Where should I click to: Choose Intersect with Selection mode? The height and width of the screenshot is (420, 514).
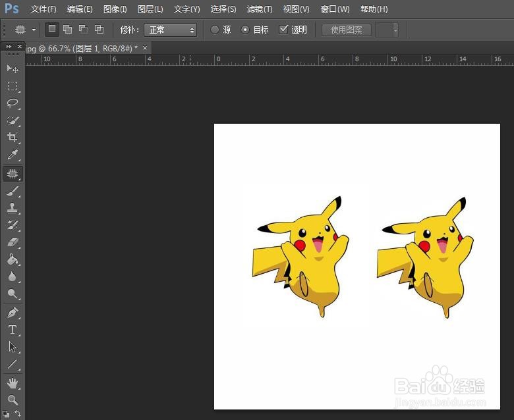pyautogui.click(x=99, y=30)
